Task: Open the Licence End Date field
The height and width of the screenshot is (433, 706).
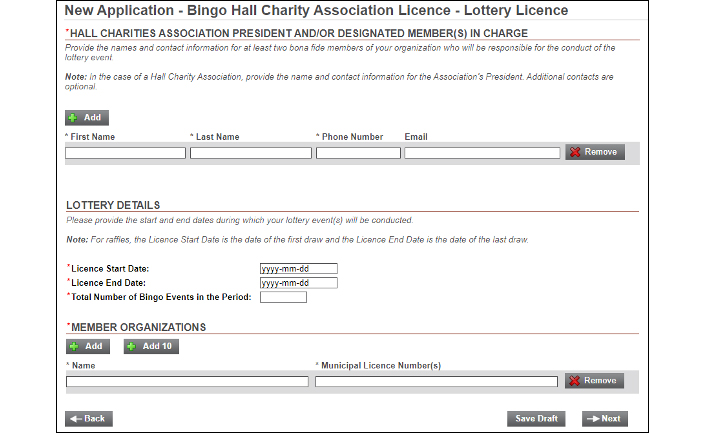Action: [299, 283]
